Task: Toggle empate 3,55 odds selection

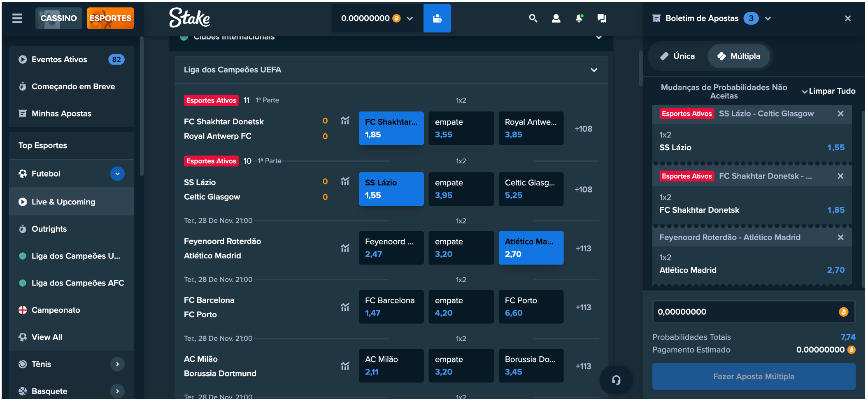Action: (x=461, y=128)
